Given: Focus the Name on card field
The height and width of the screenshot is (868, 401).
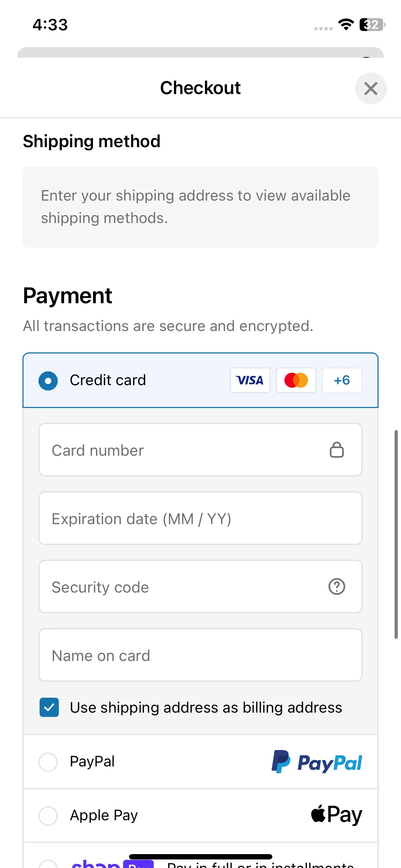Looking at the screenshot, I should pyautogui.click(x=200, y=655).
